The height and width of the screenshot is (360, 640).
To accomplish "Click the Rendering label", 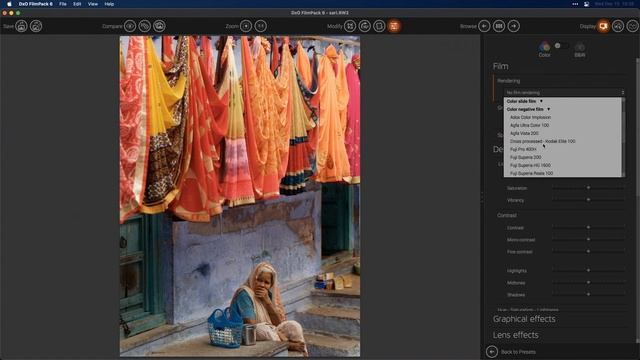I will pyautogui.click(x=509, y=81).
